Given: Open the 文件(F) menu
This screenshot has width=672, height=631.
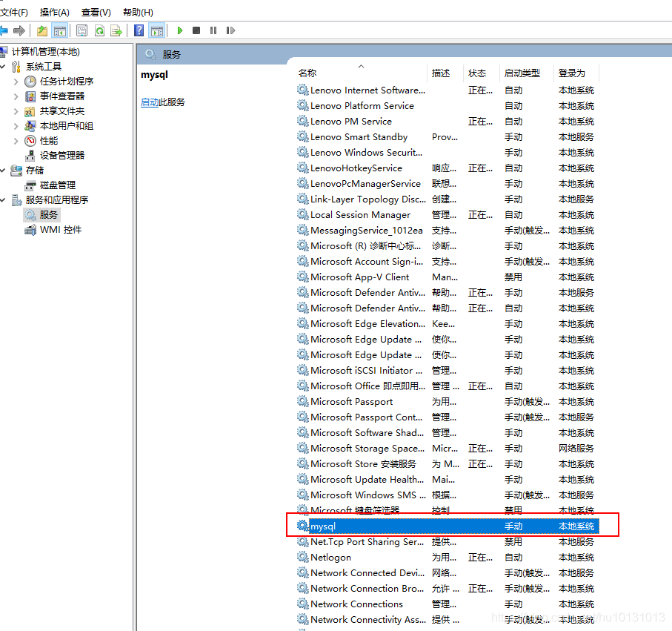Looking at the screenshot, I should click(x=14, y=12).
